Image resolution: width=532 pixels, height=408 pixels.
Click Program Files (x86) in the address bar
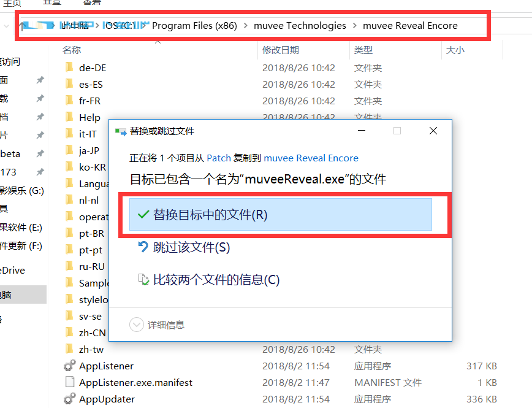point(194,26)
